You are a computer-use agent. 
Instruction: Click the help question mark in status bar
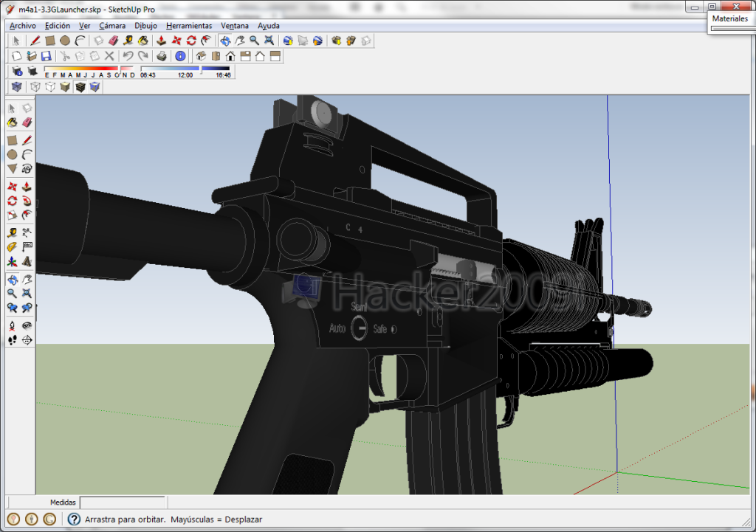pos(73,519)
